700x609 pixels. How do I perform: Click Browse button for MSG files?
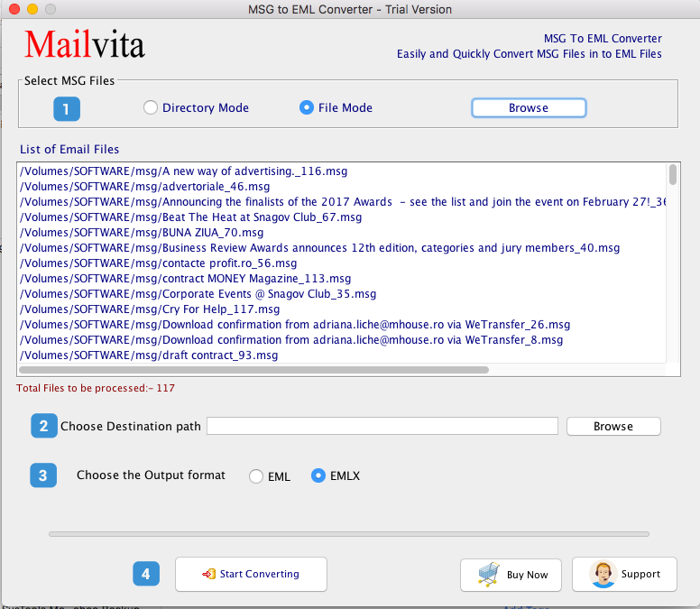pos(529,108)
